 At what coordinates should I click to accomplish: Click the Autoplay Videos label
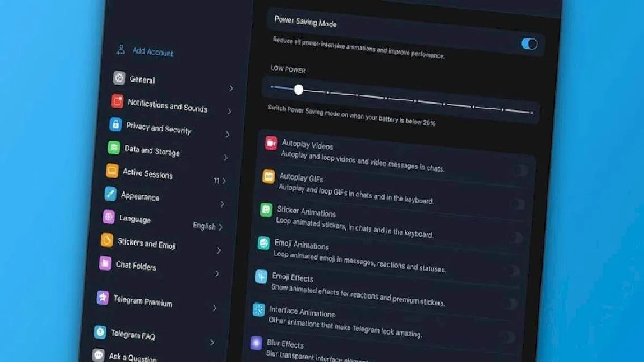pyautogui.click(x=307, y=145)
